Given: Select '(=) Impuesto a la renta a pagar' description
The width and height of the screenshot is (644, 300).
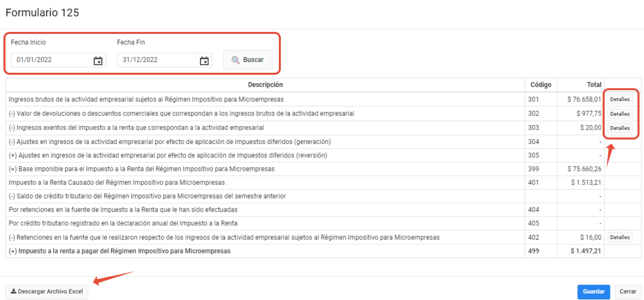Looking at the screenshot, I should point(120,251).
